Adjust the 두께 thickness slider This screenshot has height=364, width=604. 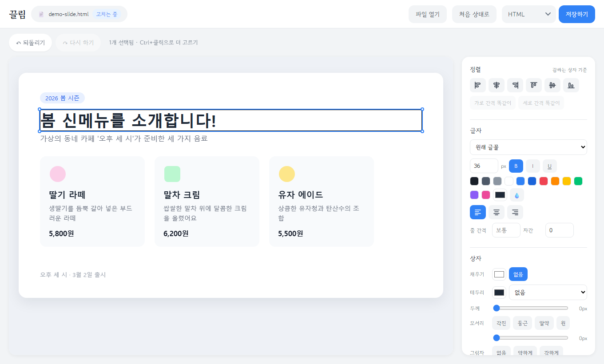[531, 308]
